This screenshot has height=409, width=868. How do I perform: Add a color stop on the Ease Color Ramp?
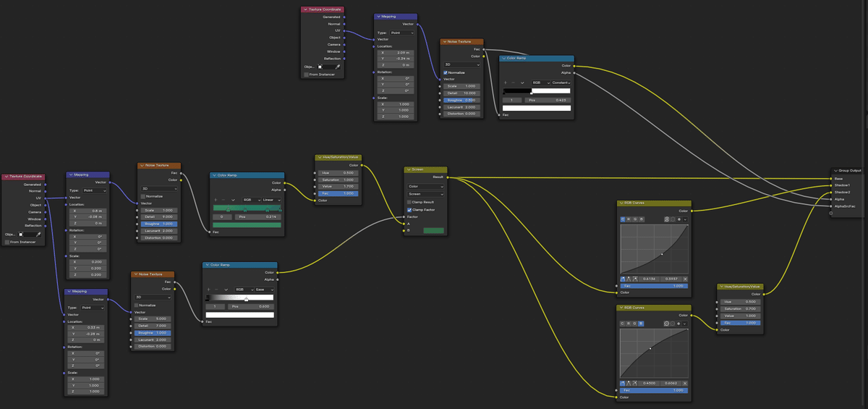[208, 290]
